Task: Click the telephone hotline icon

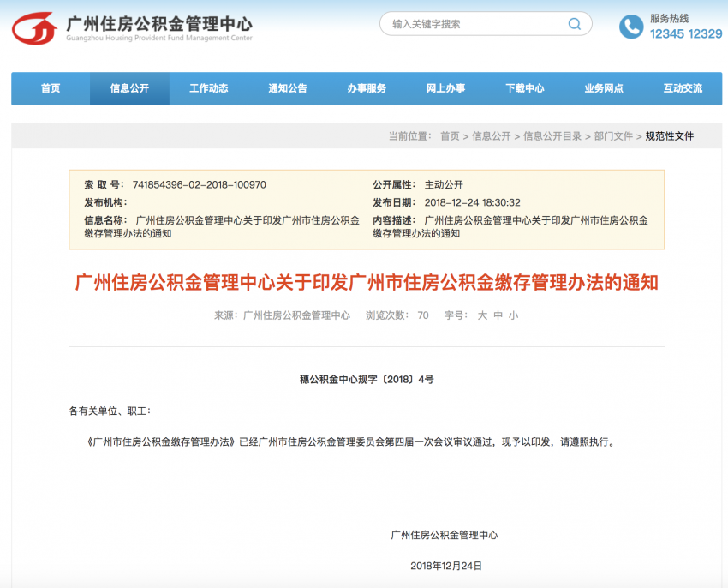Action: [x=631, y=24]
